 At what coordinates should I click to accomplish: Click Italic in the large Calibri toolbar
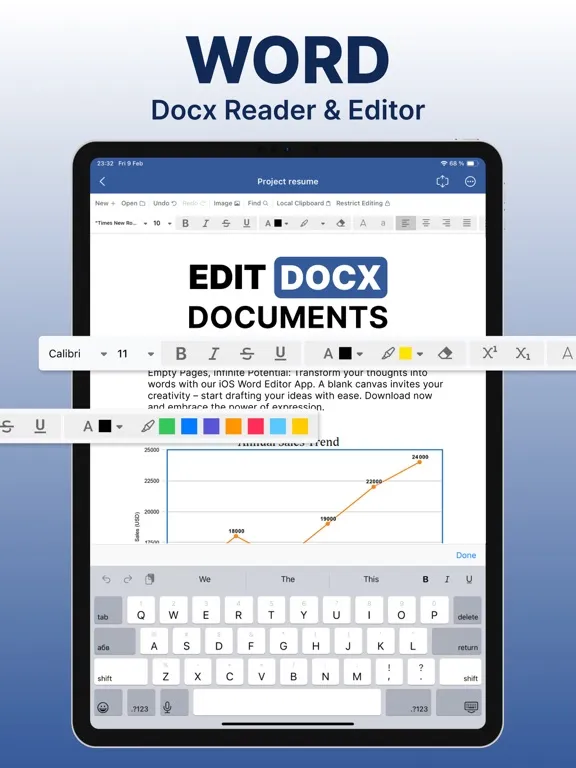pyautogui.click(x=214, y=354)
